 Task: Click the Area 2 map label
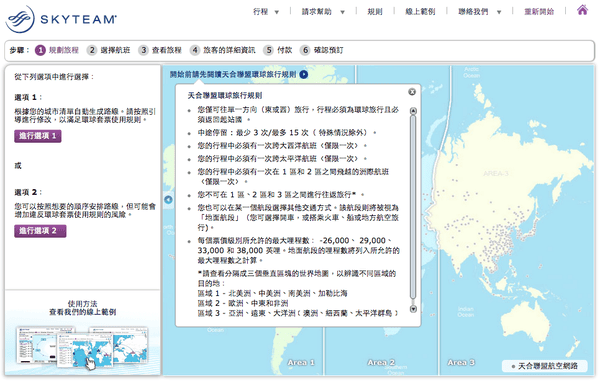381,362
